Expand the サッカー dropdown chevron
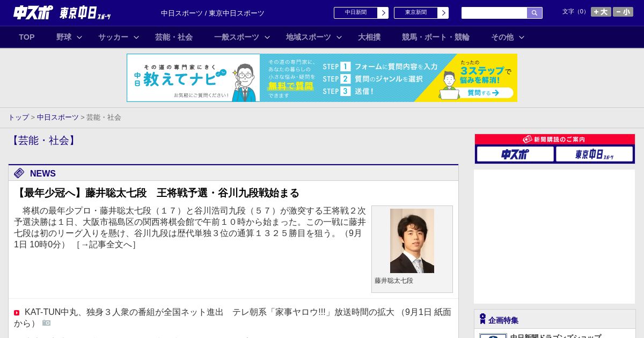This screenshot has width=644, height=338. [136, 37]
